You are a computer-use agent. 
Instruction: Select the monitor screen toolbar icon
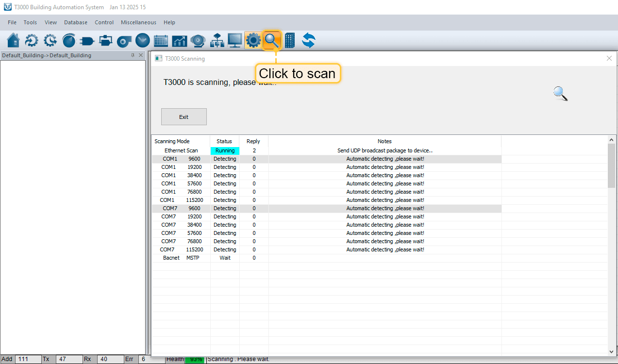(x=235, y=40)
